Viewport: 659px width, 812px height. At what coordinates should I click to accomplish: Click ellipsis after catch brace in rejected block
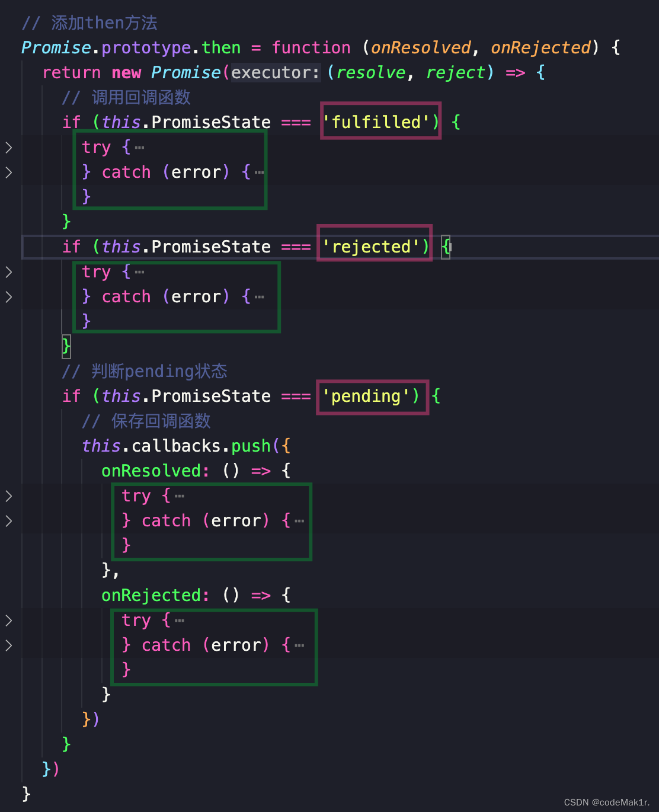click(259, 297)
